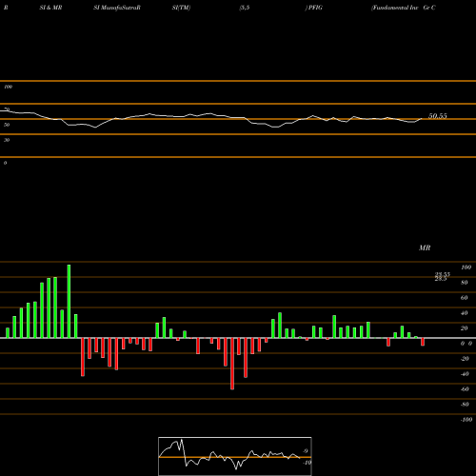Click the MR axis label 80
This screenshot has width=476, height=476.
465,283
